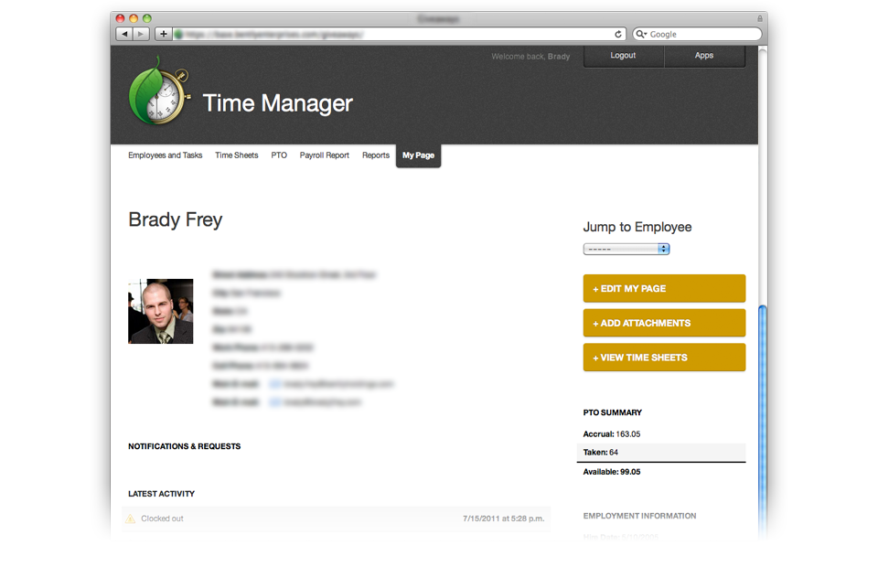This screenshot has width=878, height=588.
Task: Switch to the Time Sheets tab
Action: tap(237, 155)
